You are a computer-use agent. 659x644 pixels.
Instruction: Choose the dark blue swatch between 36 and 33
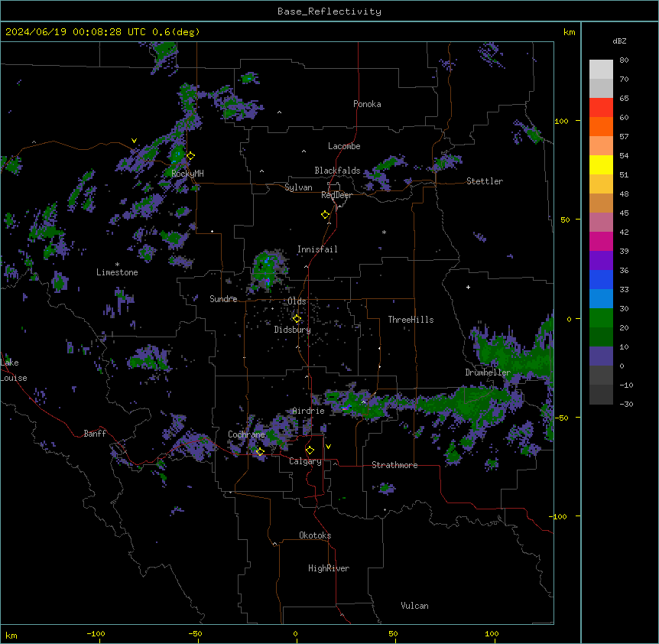601,279
